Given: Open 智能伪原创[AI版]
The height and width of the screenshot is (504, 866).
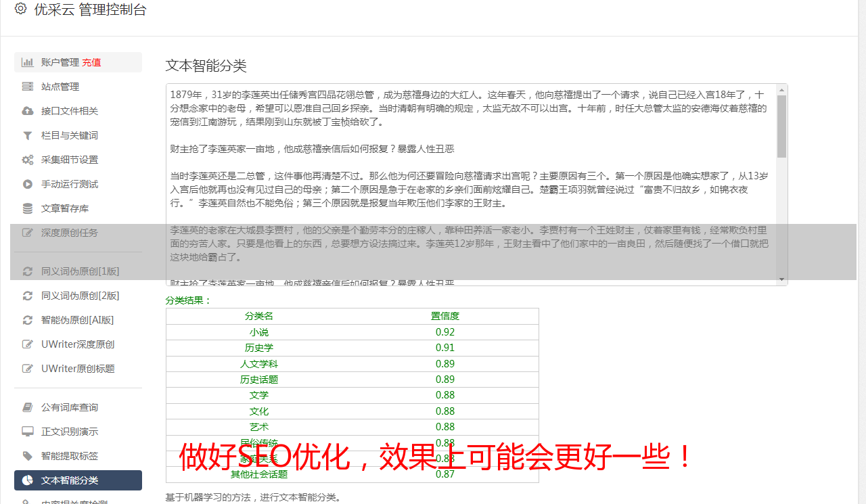Looking at the screenshot, I should coord(78,320).
